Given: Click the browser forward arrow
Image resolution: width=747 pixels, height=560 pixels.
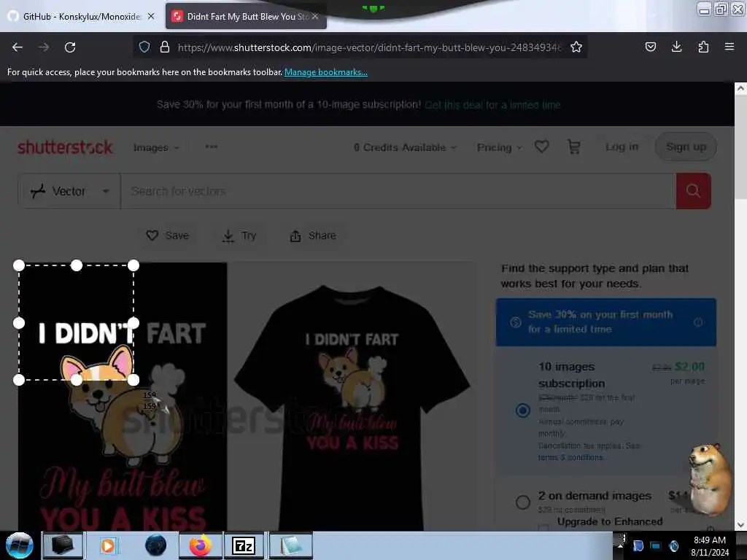Looking at the screenshot, I should click(x=44, y=47).
